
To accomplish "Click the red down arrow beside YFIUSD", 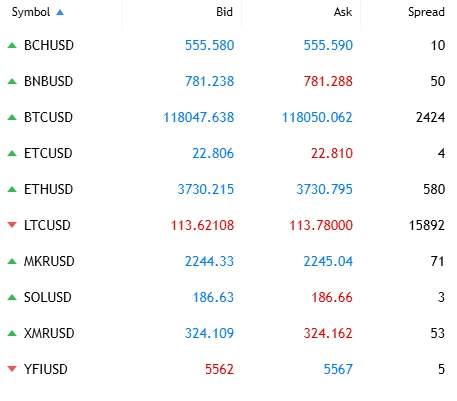I will point(12,369).
